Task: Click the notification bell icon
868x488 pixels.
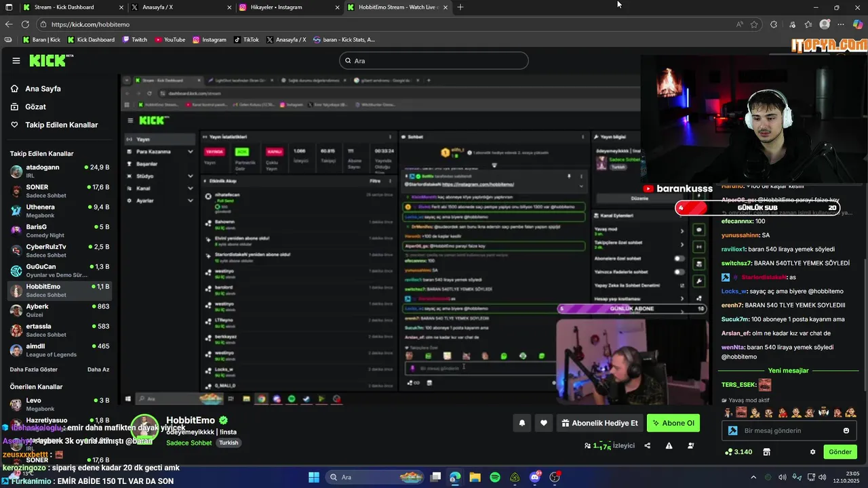Action: tap(521, 423)
